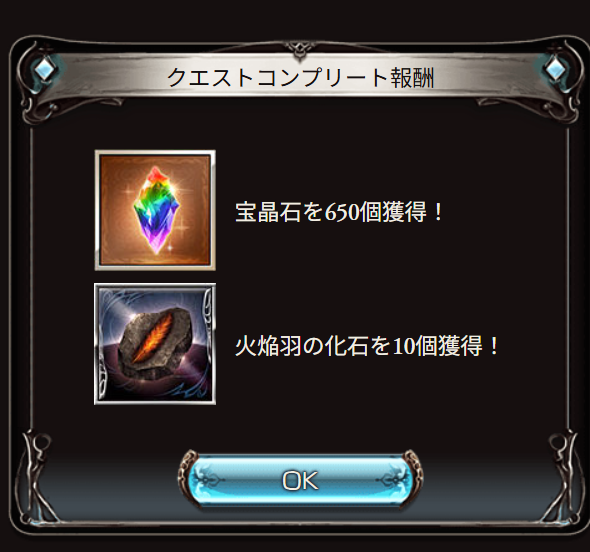Click the ornament at banner top center
The width and height of the screenshot is (590, 552).
[300, 50]
